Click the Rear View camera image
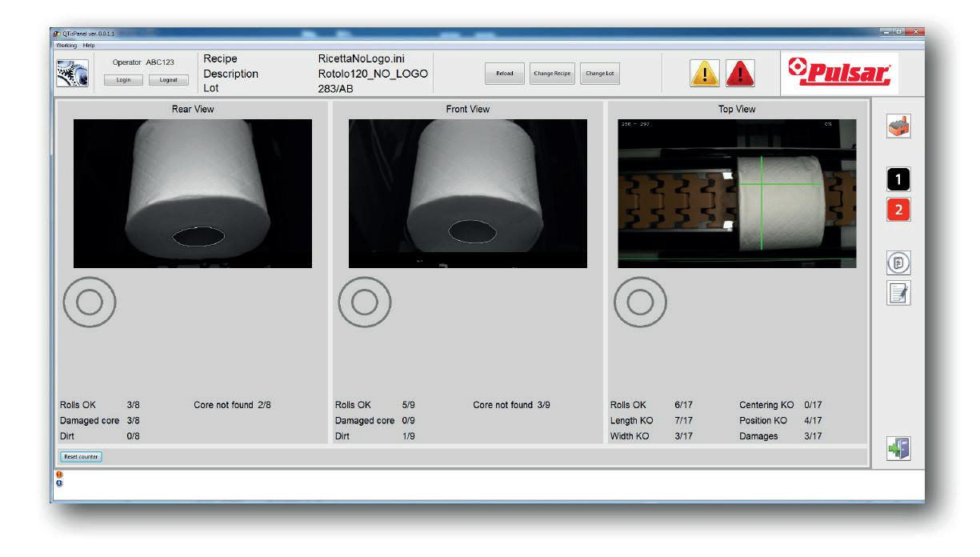This screenshot has width=980, height=557. (193, 194)
